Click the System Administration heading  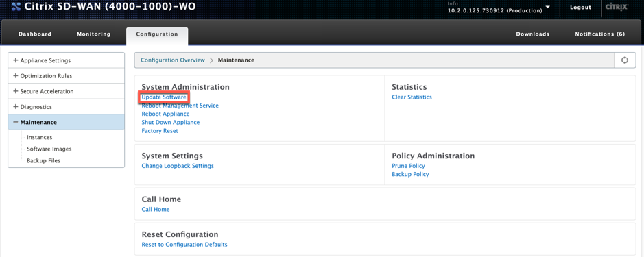coord(185,87)
